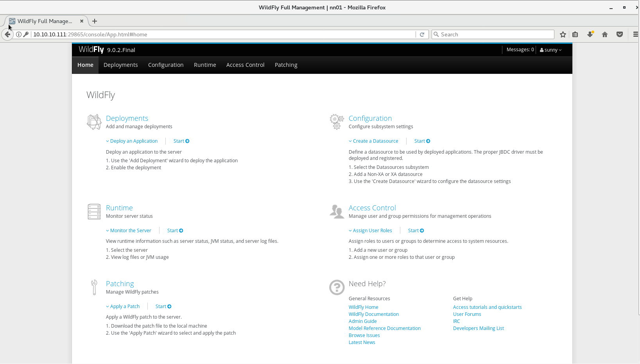The height and width of the screenshot is (364, 640).
Task: Open the Admin Guide link
Action: [363, 321]
